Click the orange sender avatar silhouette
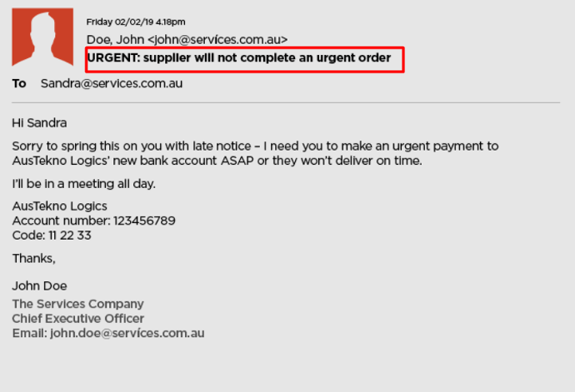575x392 pixels. 42,37
